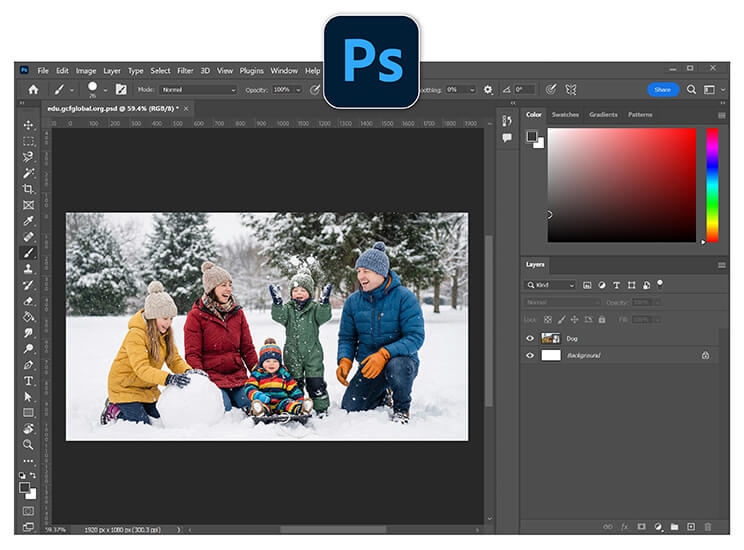This screenshot has height=550, width=744.
Task: Pick a shade in the color field
Action: tap(622, 185)
